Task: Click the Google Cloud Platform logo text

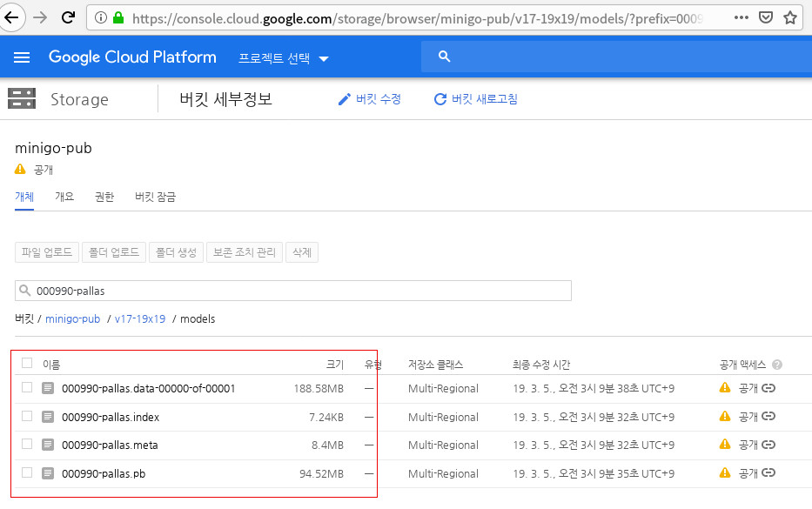Action: pyautogui.click(x=132, y=57)
